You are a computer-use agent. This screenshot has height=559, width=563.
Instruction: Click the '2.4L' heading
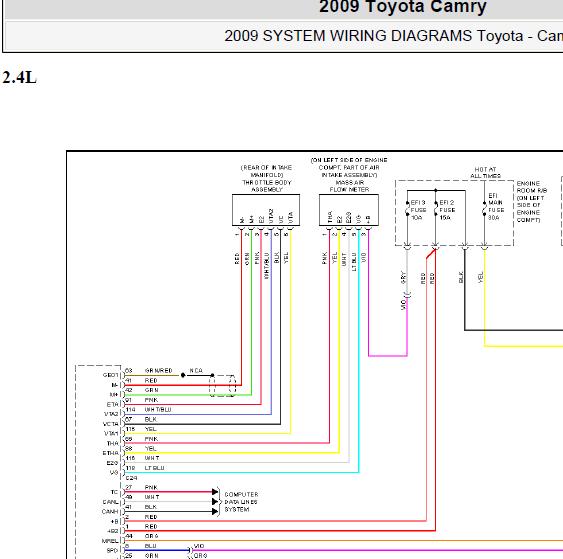(x=20, y=77)
